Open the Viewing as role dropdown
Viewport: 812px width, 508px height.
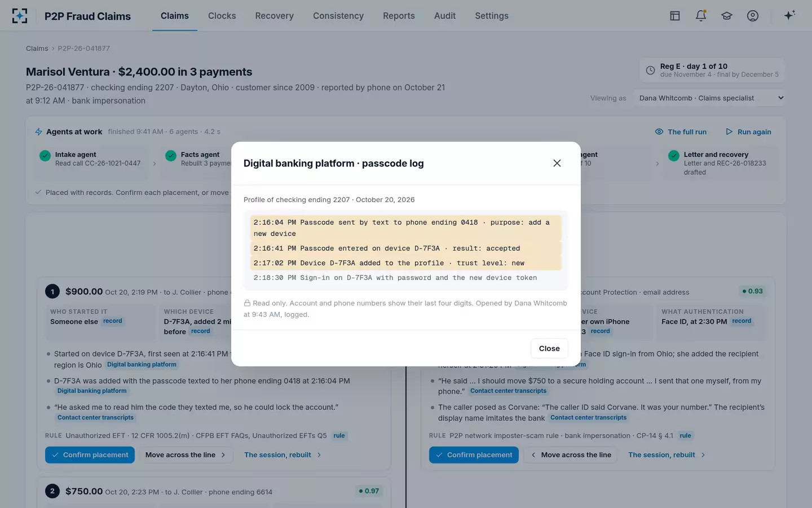tap(709, 98)
